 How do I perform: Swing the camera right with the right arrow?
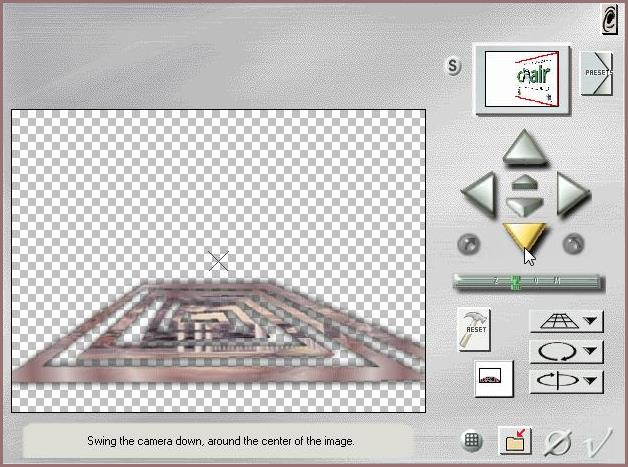tap(571, 193)
